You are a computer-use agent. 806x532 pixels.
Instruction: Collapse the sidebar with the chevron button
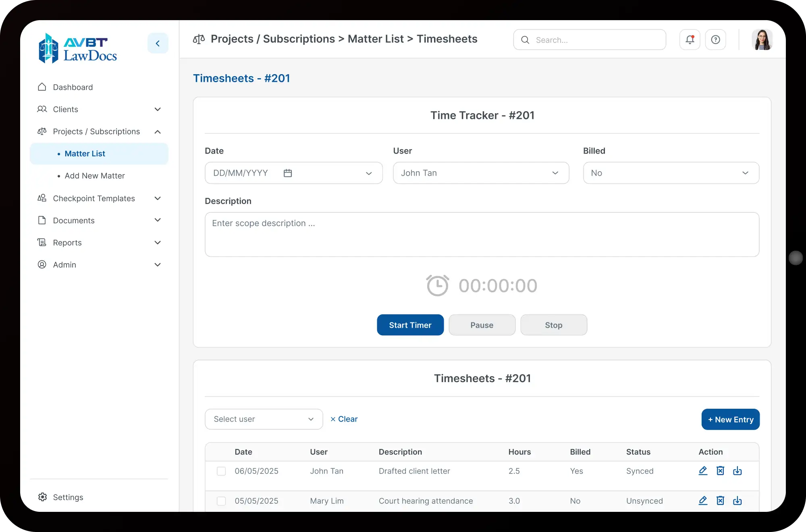[x=158, y=43]
